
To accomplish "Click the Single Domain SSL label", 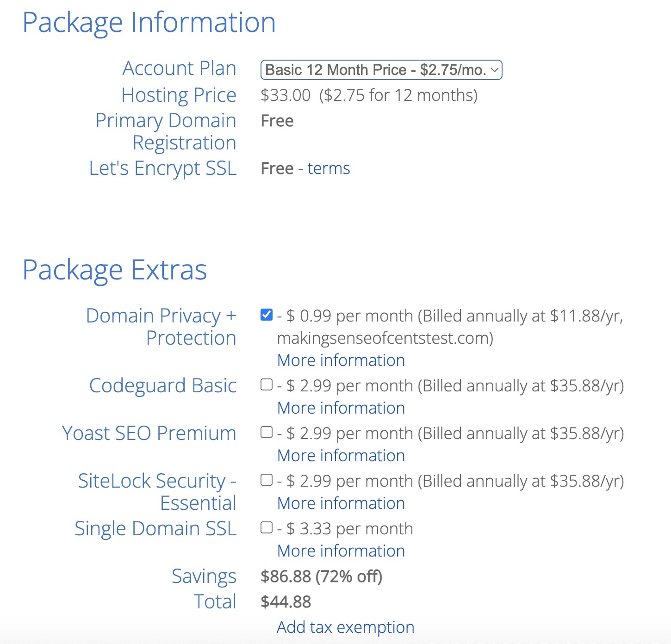I will coord(155,528).
